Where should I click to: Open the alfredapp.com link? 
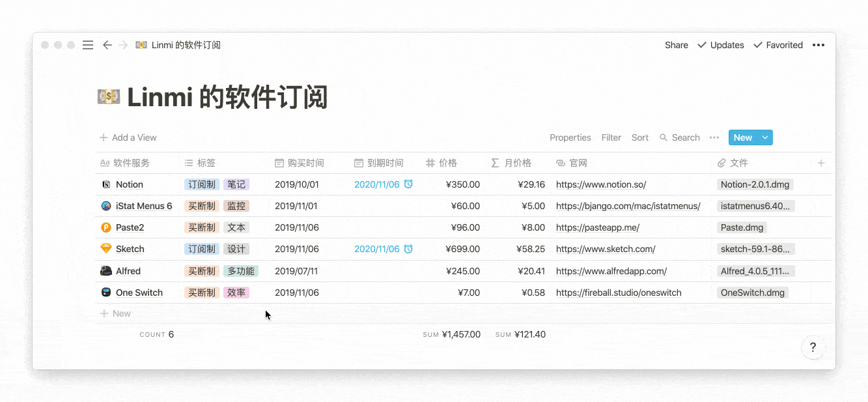pyautogui.click(x=611, y=271)
